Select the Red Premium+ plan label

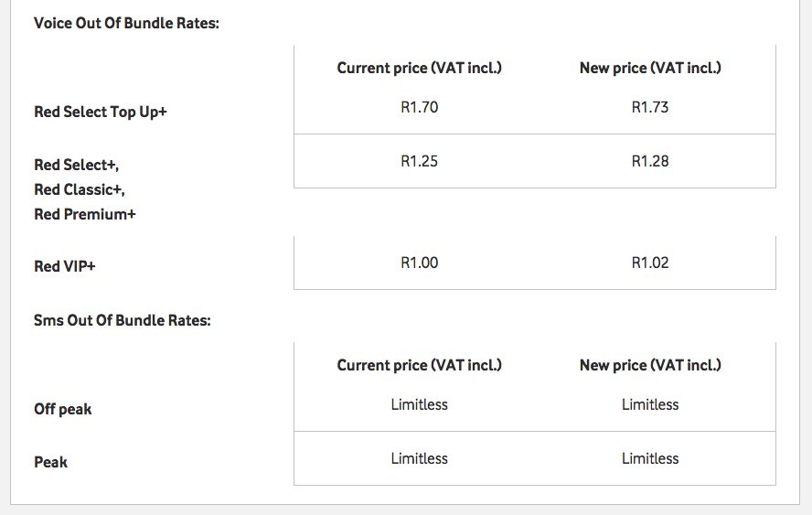85,214
